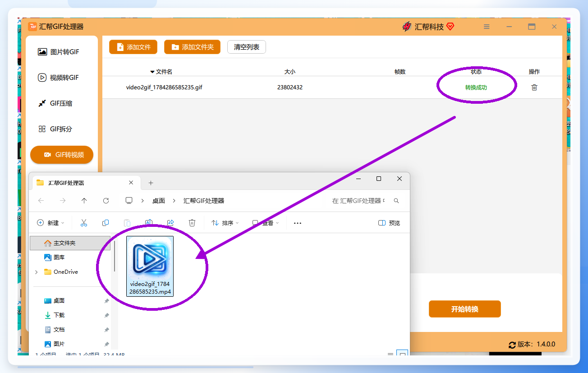Click the pin icon beside 文档

tap(106, 330)
